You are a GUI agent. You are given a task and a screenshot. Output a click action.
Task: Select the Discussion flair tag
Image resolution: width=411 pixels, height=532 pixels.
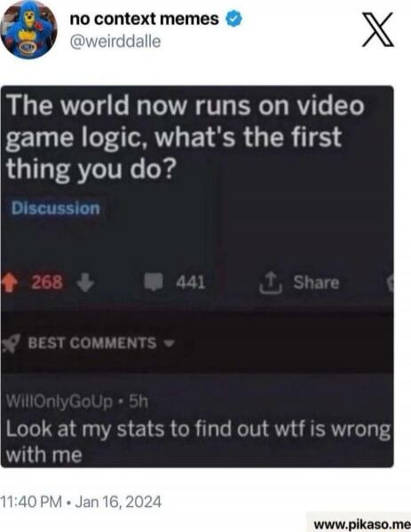pos(56,208)
